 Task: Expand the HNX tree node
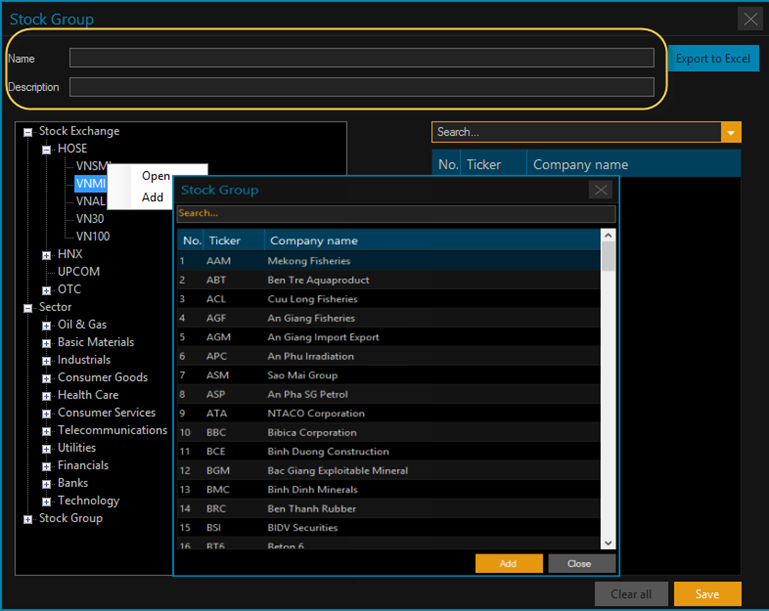pos(47,255)
